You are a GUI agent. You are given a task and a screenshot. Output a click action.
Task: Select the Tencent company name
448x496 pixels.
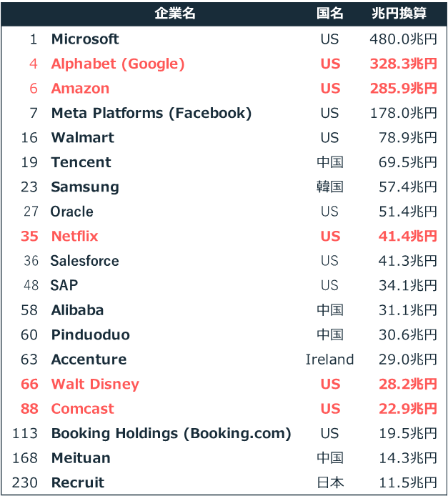pyautogui.click(x=81, y=162)
